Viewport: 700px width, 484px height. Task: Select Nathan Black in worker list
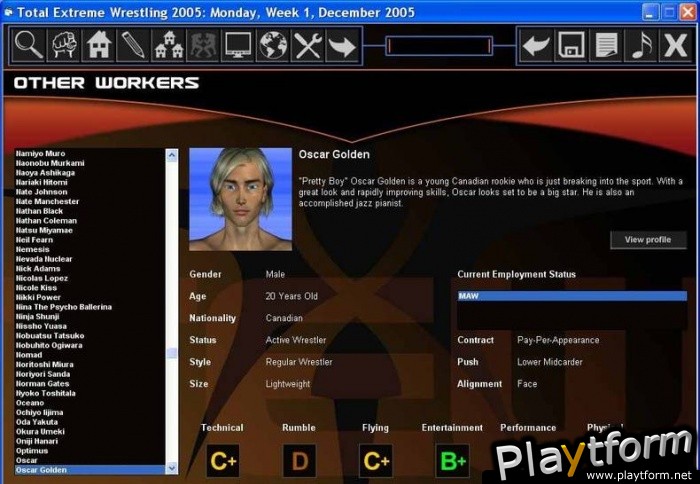coord(90,211)
